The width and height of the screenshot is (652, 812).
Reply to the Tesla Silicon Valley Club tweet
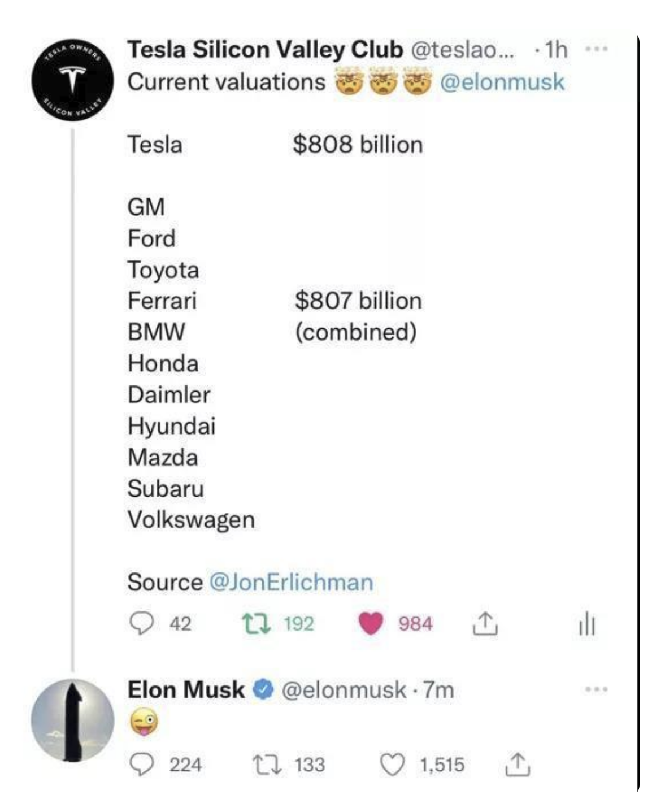pyautogui.click(x=141, y=623)
